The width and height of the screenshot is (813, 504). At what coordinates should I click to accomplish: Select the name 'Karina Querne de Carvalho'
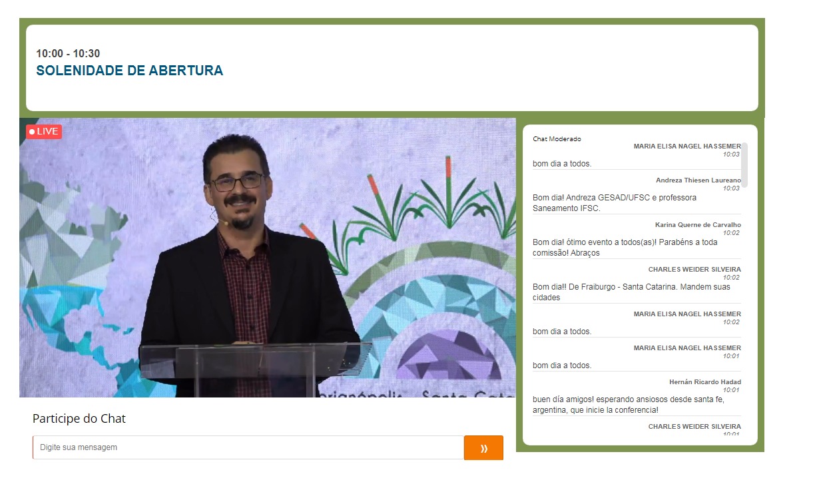698,225
